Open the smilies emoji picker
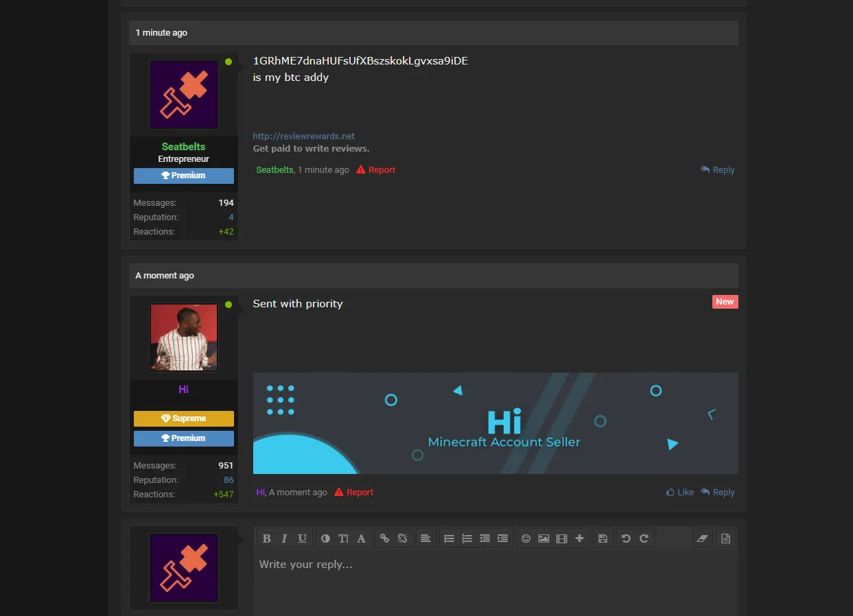The height and width of the screenshot is (616, 853). (x=526, y=538)
